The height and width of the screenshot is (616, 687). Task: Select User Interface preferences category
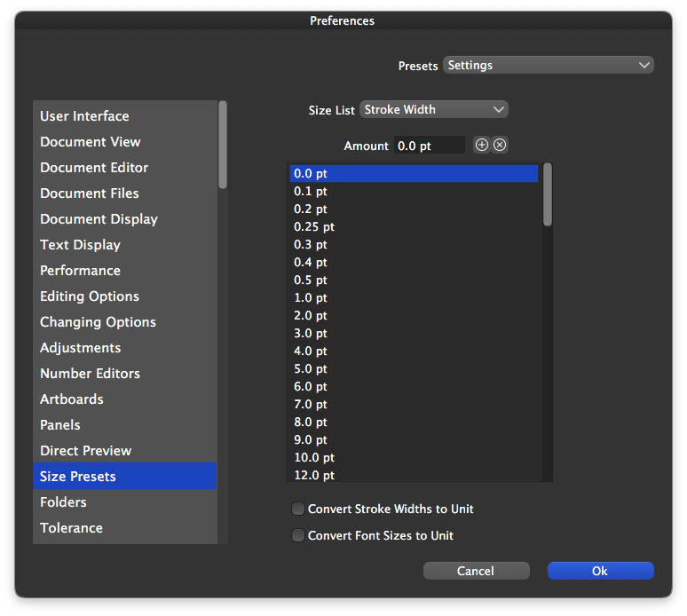tap(84, 116)
